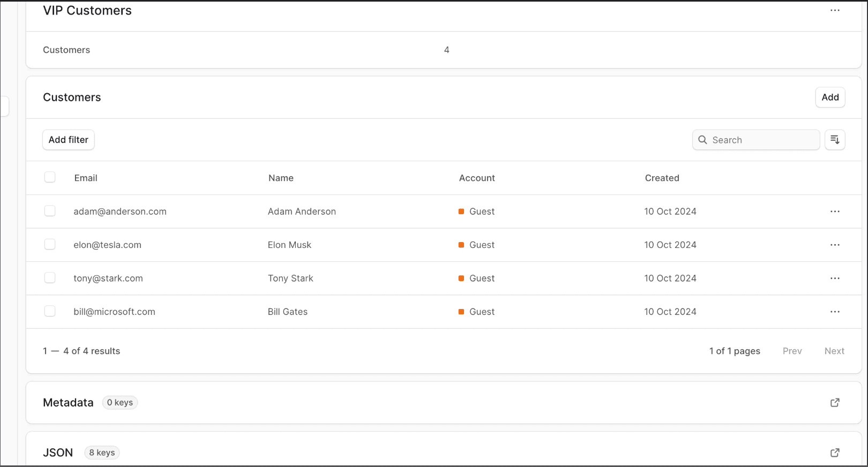
Task: Open customer bill@microsoft.com
Action: click(114, 312)
